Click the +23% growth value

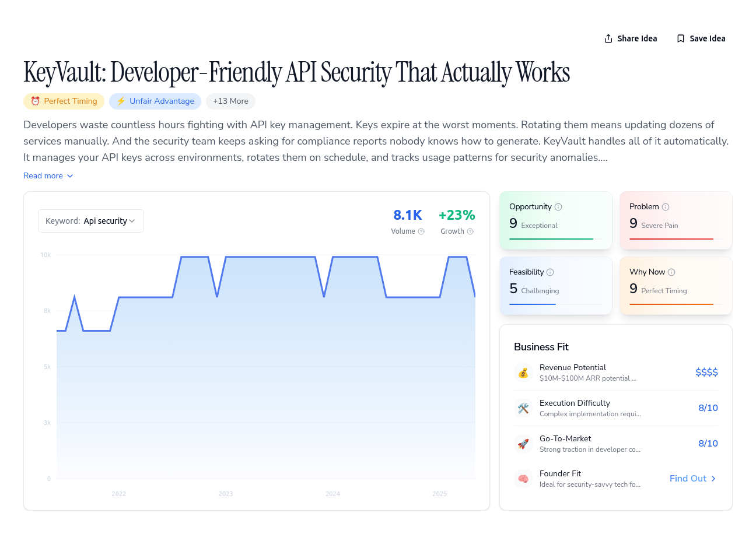click(457, 215)
